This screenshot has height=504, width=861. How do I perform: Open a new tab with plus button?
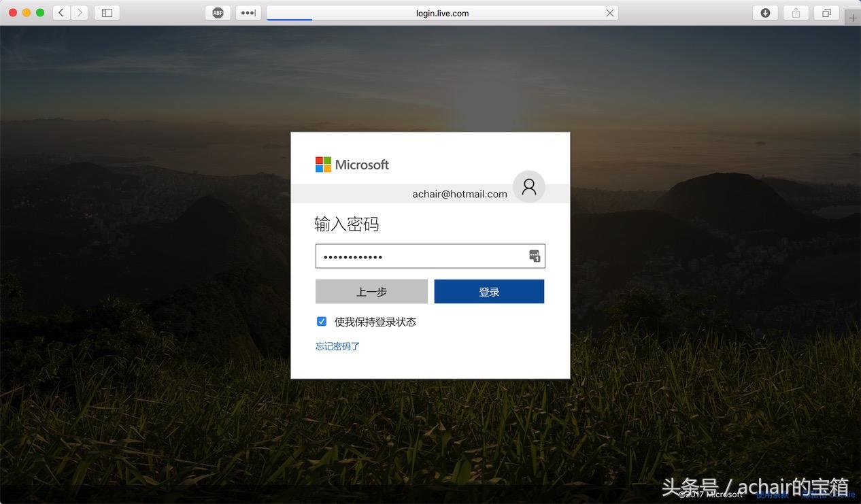(x=854, y=18)
